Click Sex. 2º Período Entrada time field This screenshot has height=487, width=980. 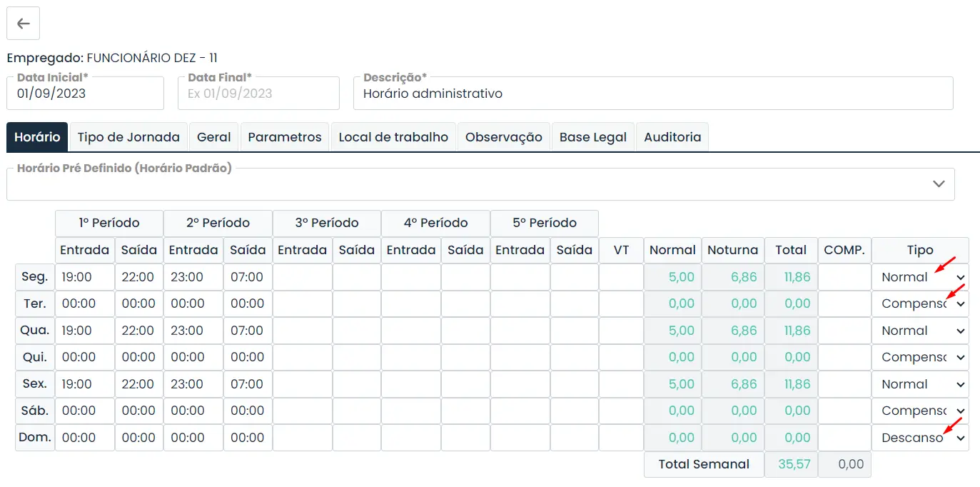point(193,384)
